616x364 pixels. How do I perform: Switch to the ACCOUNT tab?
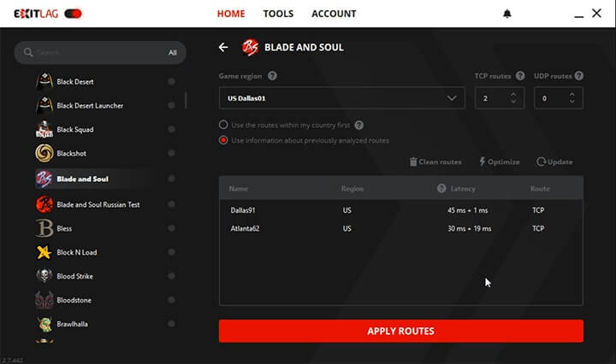coord(334,14)
